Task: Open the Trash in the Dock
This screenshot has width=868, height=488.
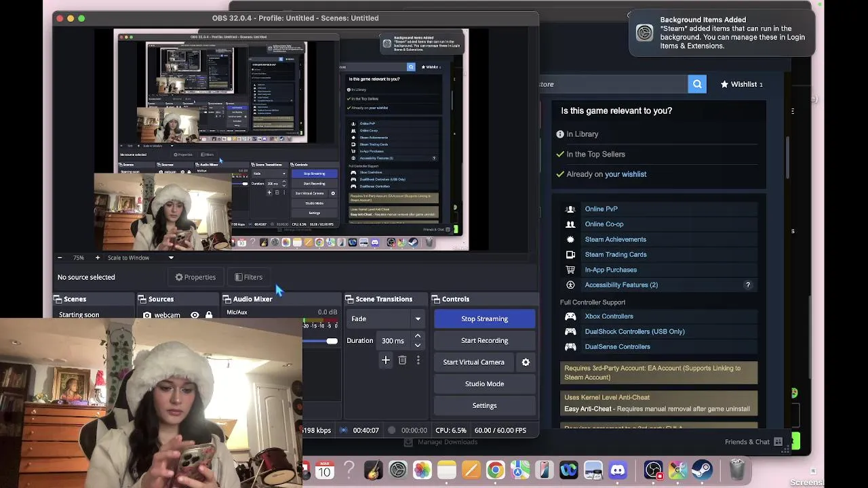Action: 737,470
